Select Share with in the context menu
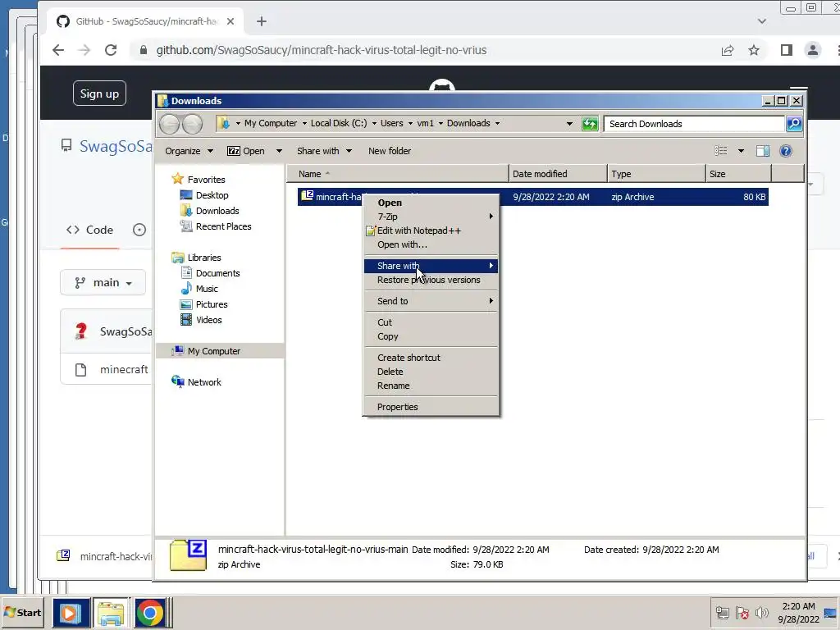 point(431,266)
